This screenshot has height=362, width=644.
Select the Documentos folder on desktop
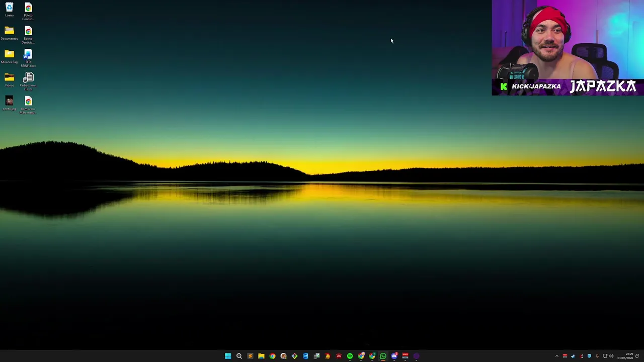[x=9, y=33]
